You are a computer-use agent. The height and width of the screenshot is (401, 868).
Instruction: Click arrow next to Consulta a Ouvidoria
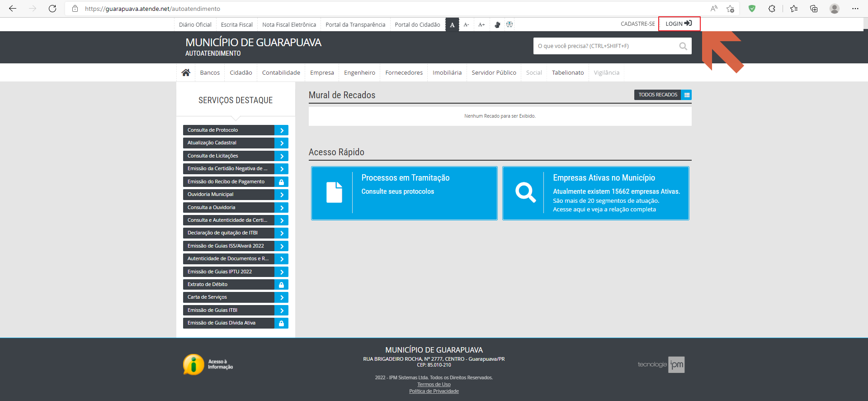click(x=281, y=208)
